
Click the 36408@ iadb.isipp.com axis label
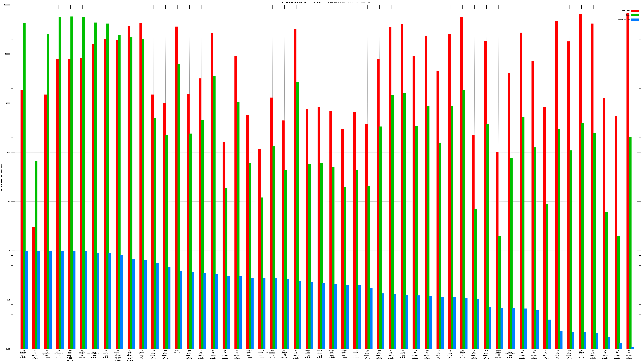pyautogui.click(x=498, y=354)
